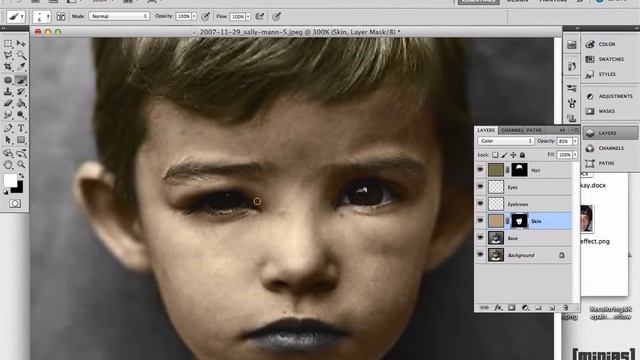
Task: Click the white foreground color swatch
Action: tap(10, 180)
